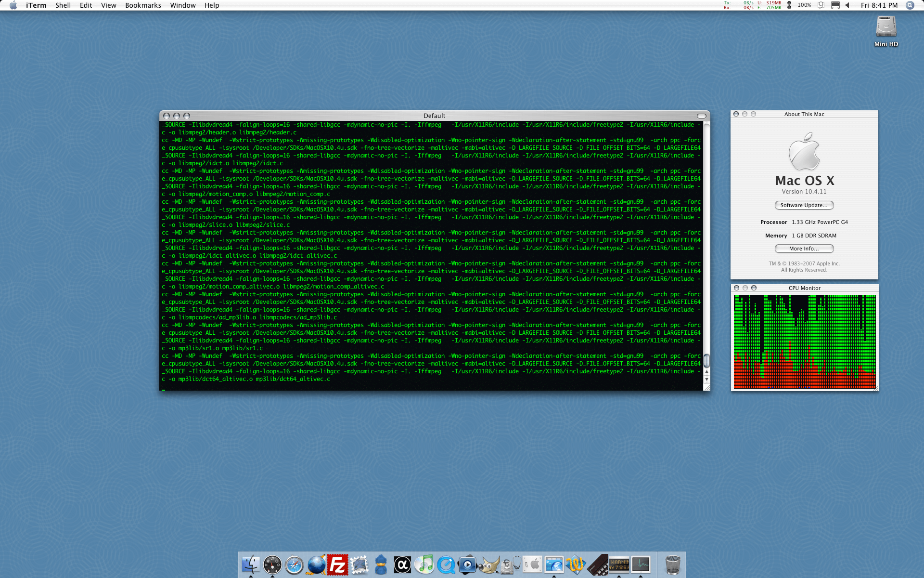Open QuickTime Player in dock
Viewport: 924px width, 578px height.
pos(446,565)
